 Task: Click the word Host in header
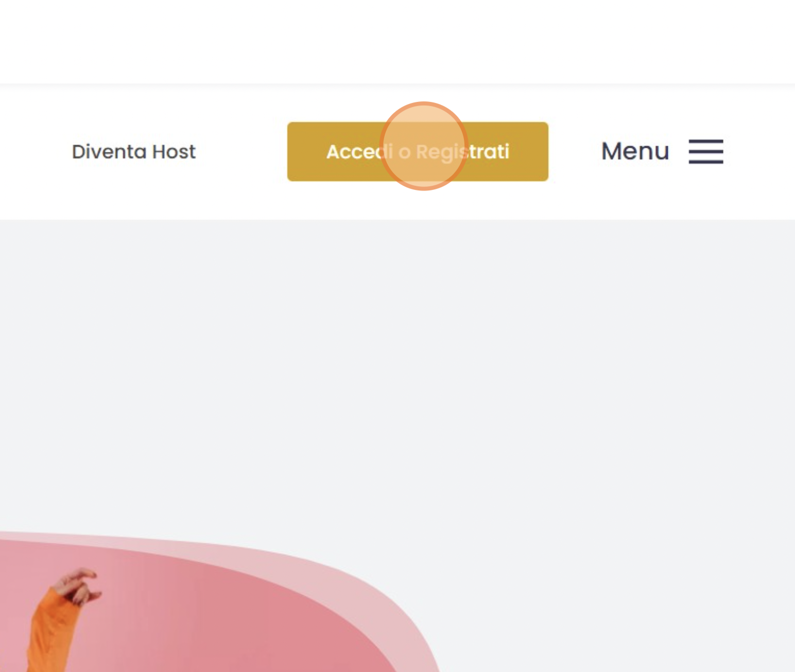pyautogui.click(x=174, y=152)
